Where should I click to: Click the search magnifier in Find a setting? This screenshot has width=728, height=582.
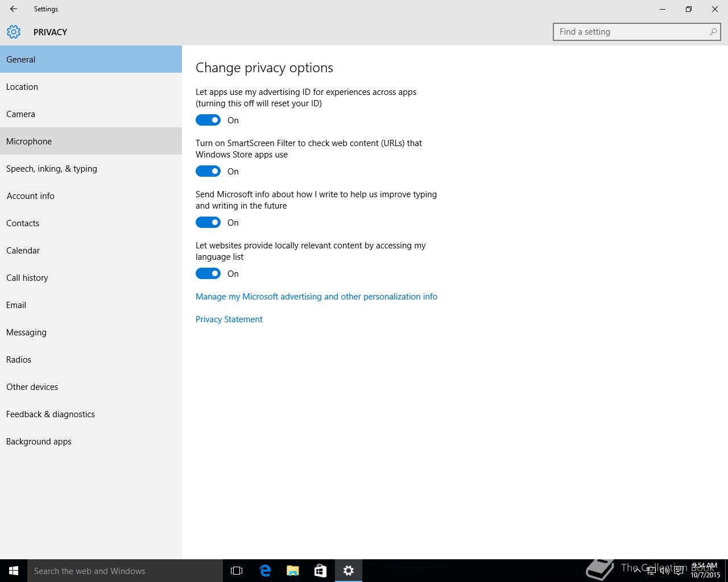pos(713,32)
